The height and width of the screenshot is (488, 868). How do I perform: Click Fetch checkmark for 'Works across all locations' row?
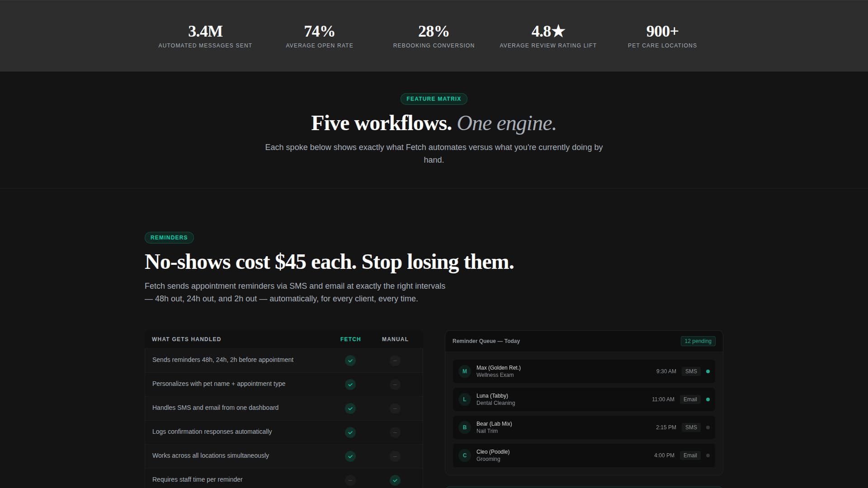point(350,456)
